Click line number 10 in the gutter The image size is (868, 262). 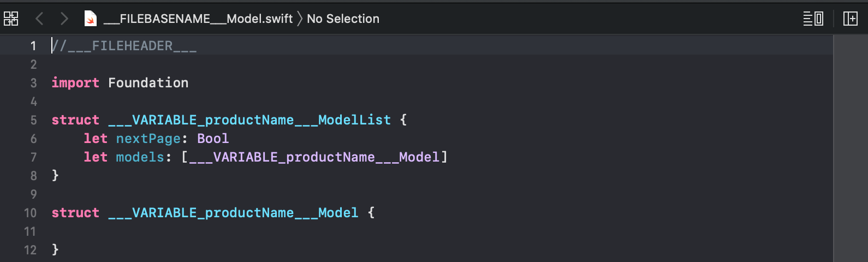click(30, 213)
